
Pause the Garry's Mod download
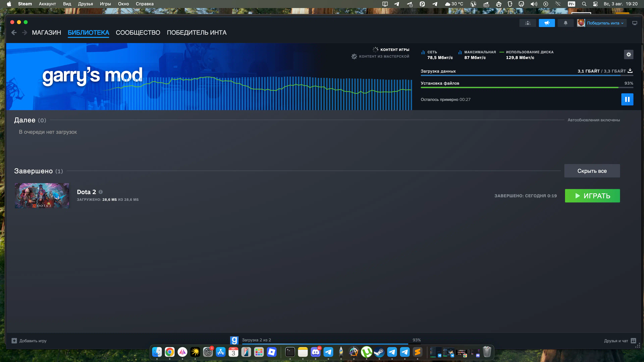tap(627, 99)
